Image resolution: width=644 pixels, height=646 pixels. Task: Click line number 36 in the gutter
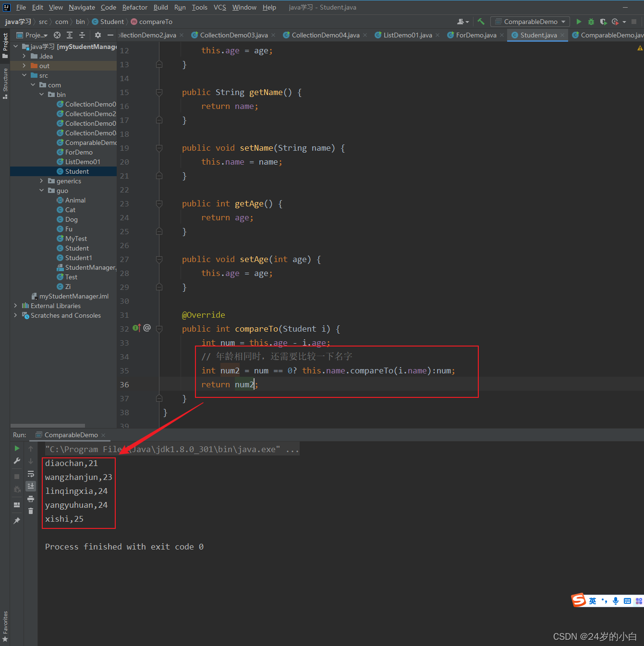[124, 384]
